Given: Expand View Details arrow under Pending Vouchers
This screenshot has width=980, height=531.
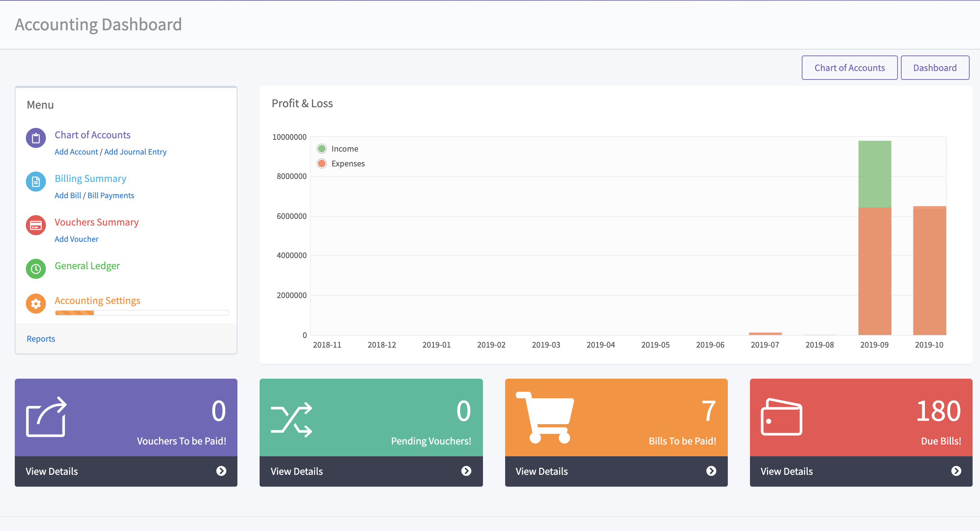Looking at the screenshot, I should 466,471.
